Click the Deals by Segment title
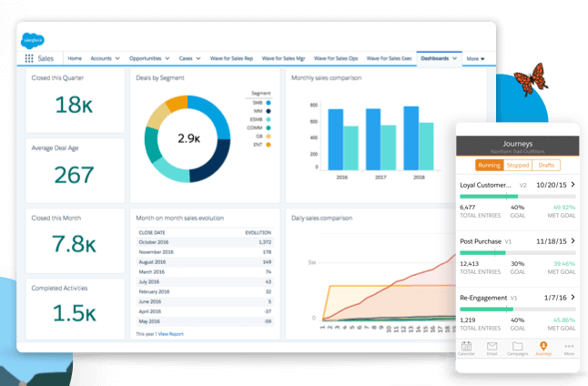 coord(160,78)
